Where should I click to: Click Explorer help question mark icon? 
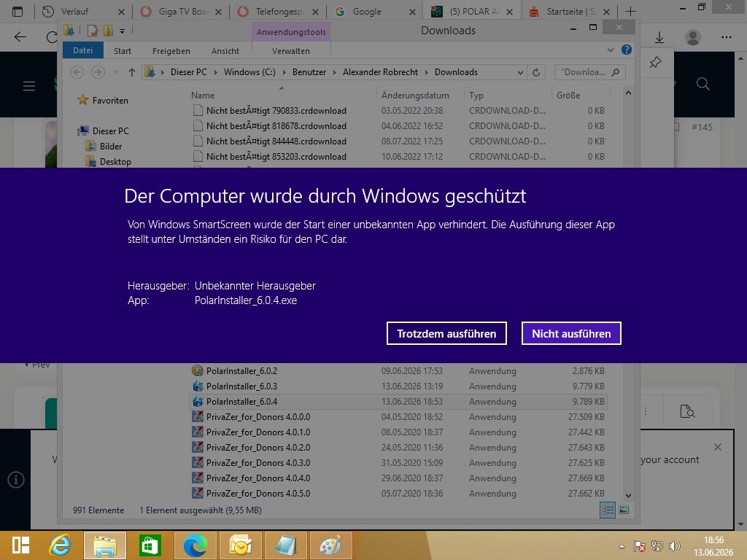click(627, 50)
